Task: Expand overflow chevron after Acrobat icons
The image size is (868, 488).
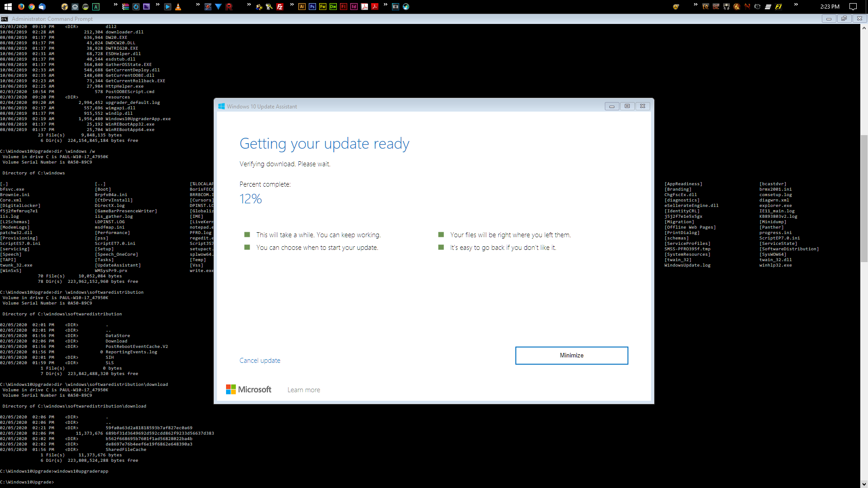Action: 385,5
